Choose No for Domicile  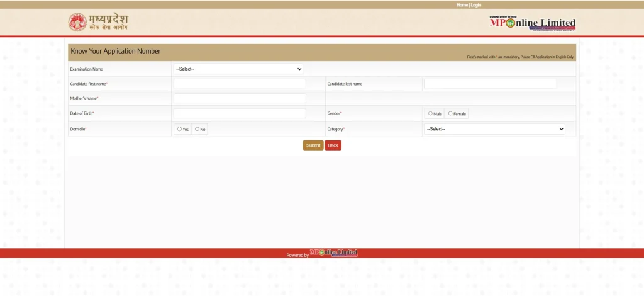coord(197,129)
